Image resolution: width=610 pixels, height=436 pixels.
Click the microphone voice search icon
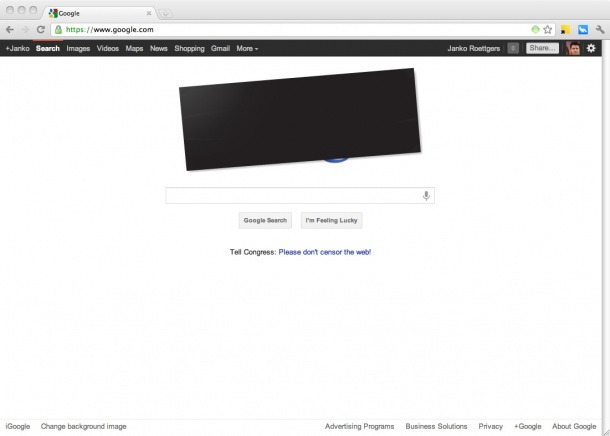(426, 196)
